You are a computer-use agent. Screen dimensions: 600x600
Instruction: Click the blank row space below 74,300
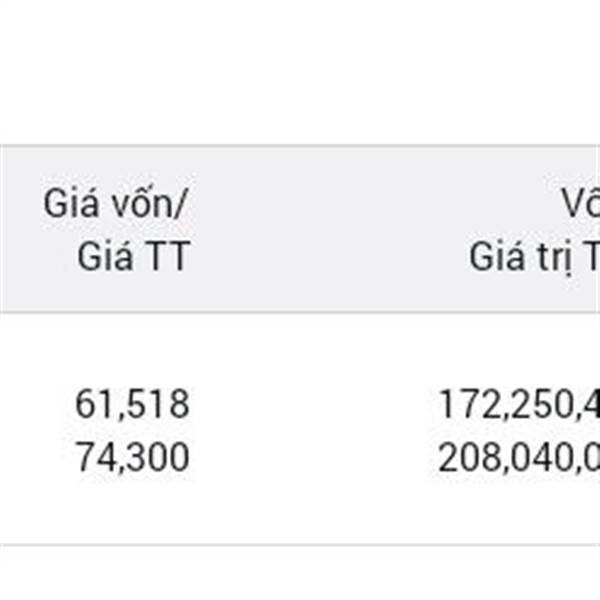coord(132,508)
